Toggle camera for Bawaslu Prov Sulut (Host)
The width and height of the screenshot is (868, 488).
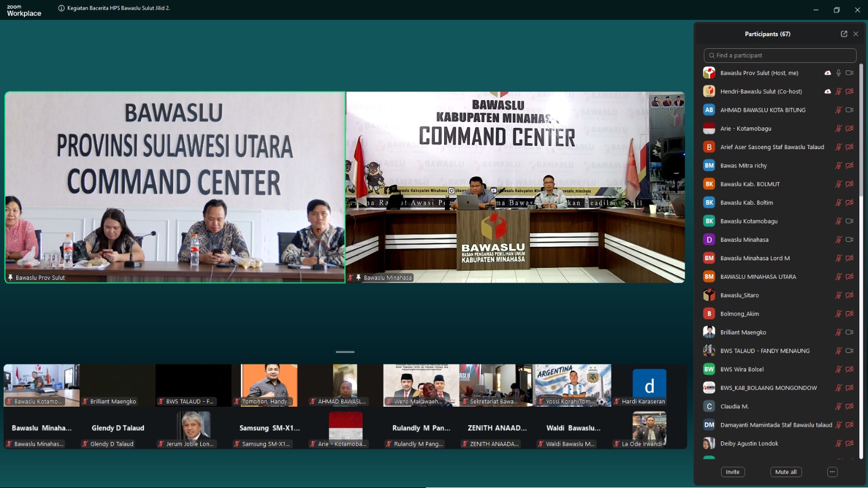[x=850, y=73]
